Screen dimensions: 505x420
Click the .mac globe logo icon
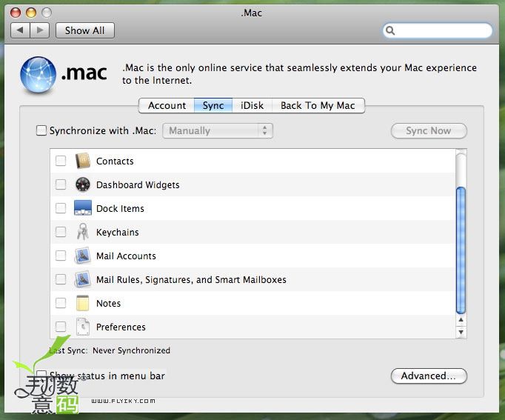point(38,75)
